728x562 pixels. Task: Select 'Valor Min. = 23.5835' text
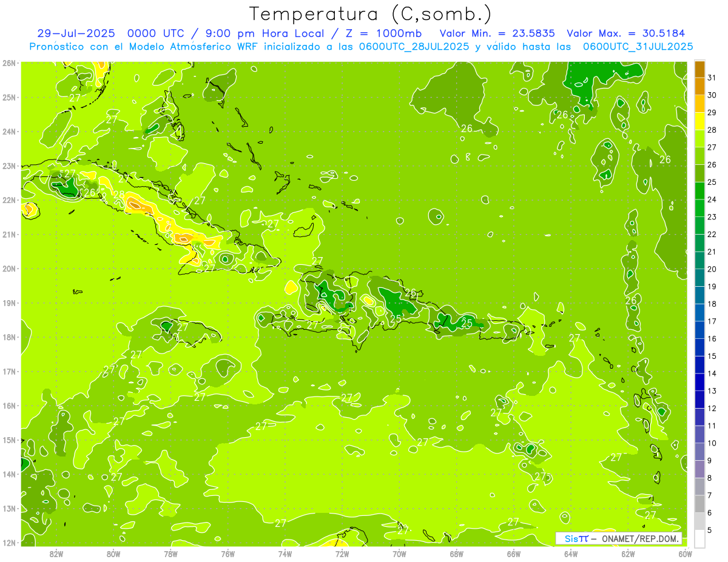[498, 33]
